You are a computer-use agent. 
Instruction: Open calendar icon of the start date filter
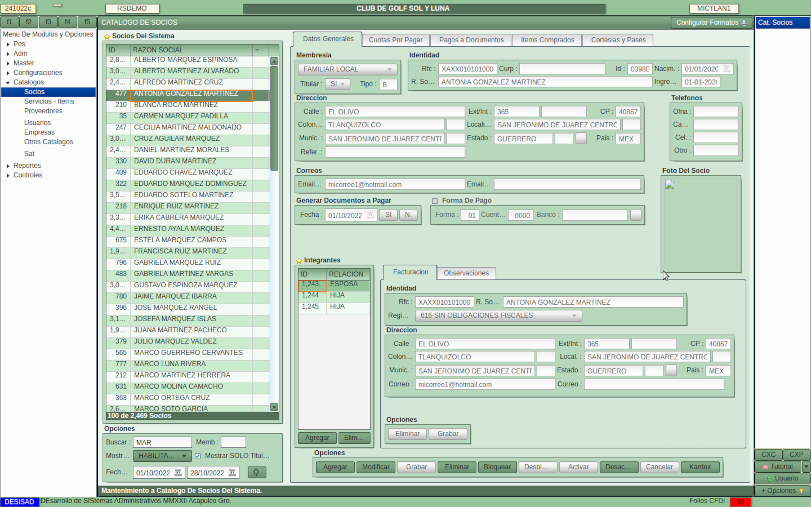(x=177, y=472)
